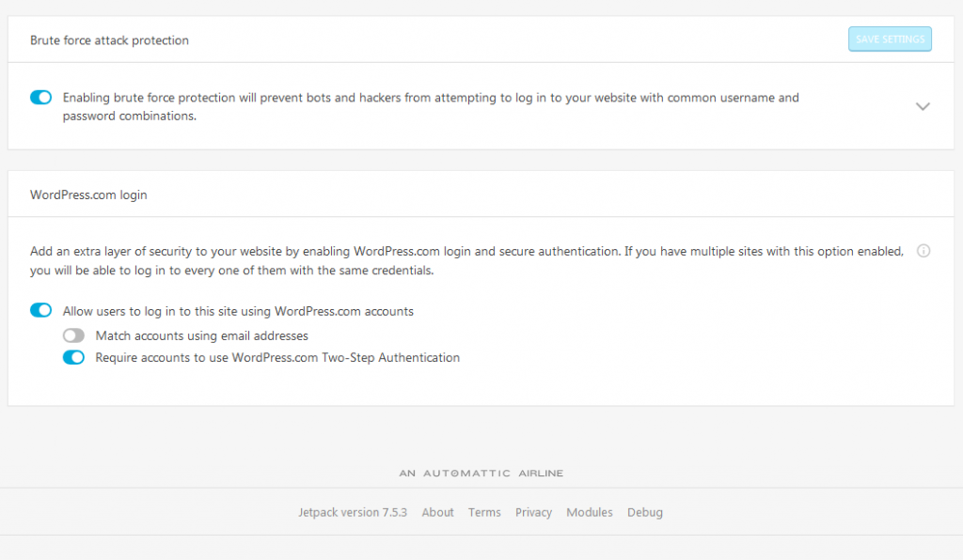Click the brute force protection description text
963x560 pixels.
pyautogui.click(x=431, y=106)
